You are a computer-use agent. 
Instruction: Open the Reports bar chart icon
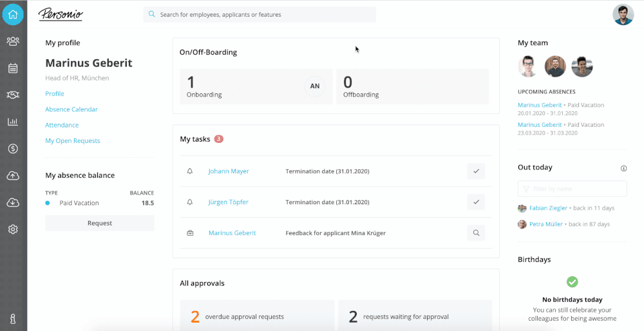pos(13,122)
